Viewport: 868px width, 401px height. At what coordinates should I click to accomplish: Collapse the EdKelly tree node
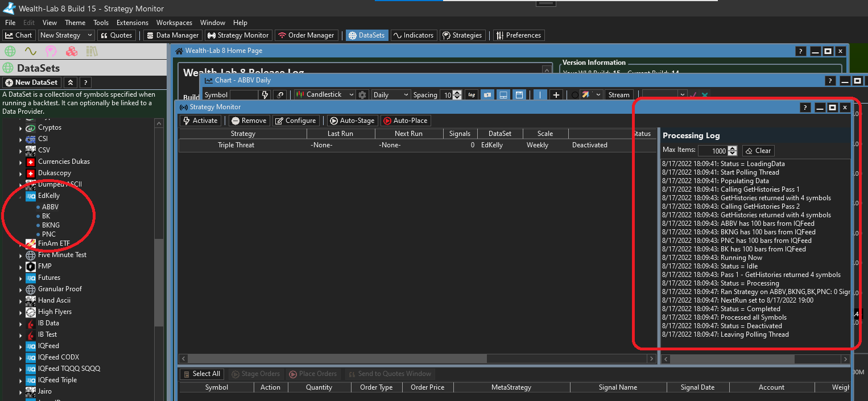[x=21, y=196]
